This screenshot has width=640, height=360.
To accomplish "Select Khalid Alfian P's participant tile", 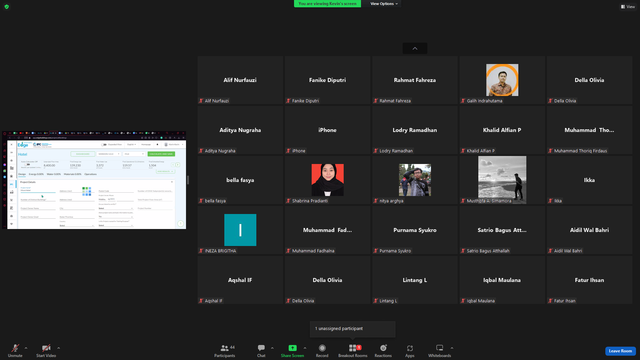I will coord(502,130).
